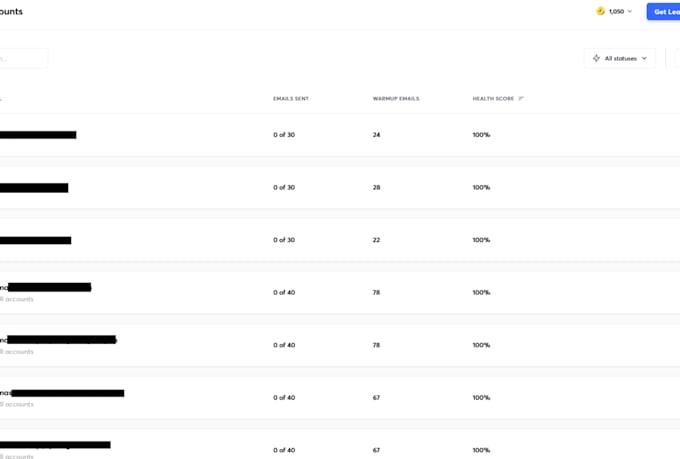This screenshot has height=459, width=680.
Task: Click the gold credits coin icon
Action: (x=600, y=11)
